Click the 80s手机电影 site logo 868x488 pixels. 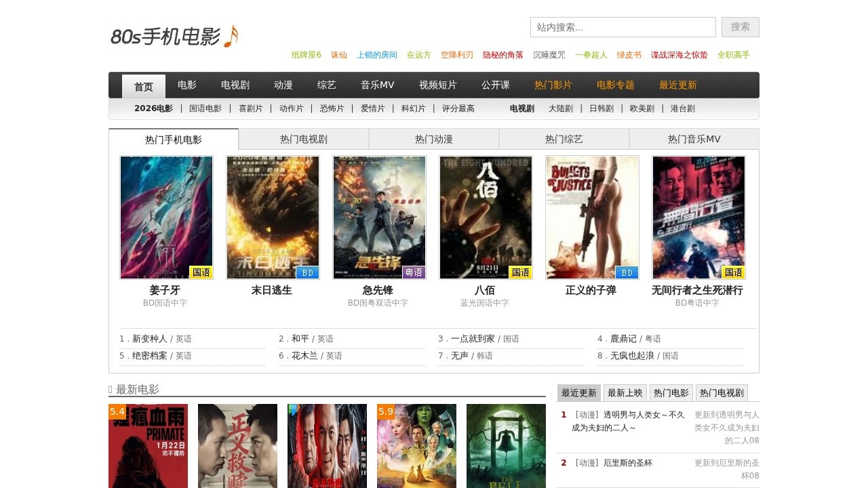174,36
